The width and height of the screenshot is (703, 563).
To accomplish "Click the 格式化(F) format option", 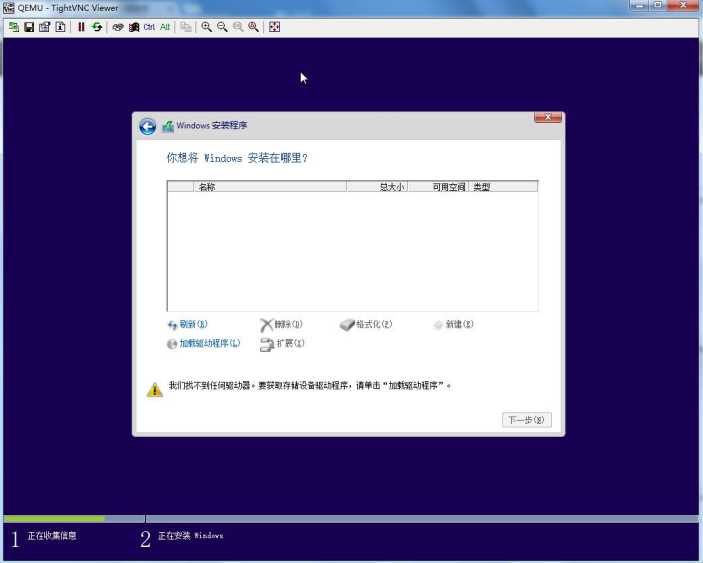I will pos(366,325).
